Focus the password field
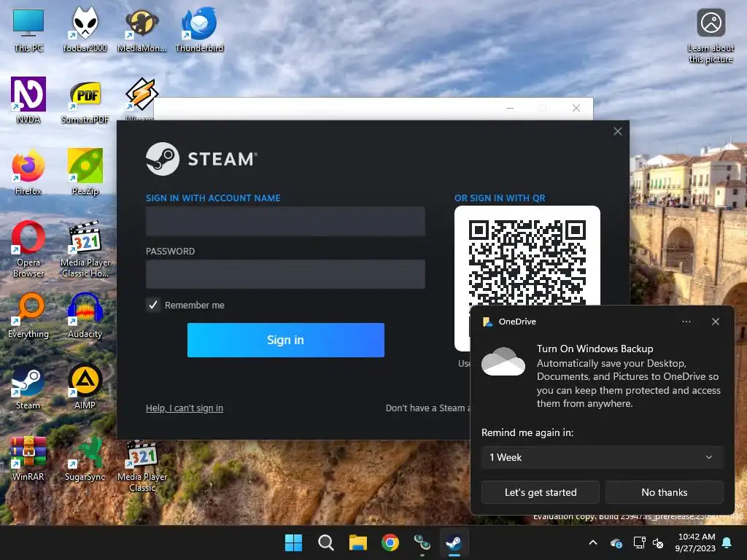This screenshot has height=560, width=747. coord(285,274)
